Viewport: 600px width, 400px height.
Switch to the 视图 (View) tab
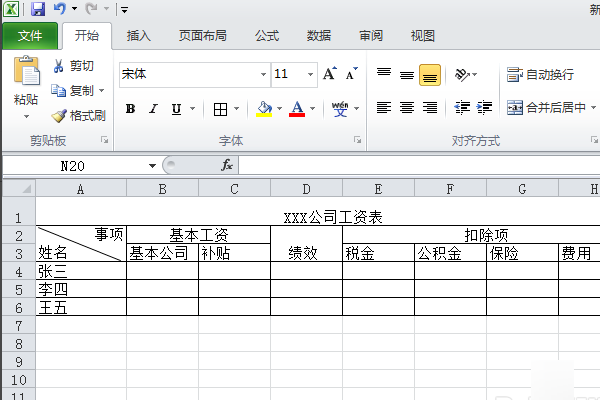[422, 36]
